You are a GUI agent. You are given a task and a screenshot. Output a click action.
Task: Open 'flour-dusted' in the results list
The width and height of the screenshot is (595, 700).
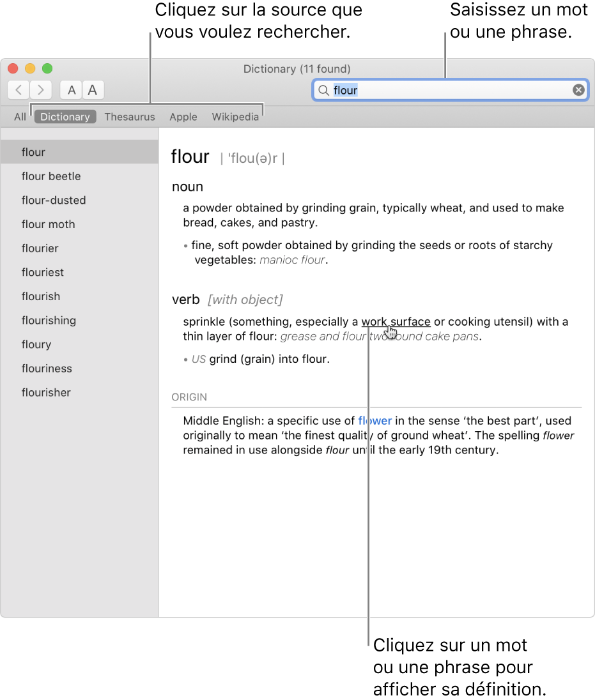pos(79,200)
